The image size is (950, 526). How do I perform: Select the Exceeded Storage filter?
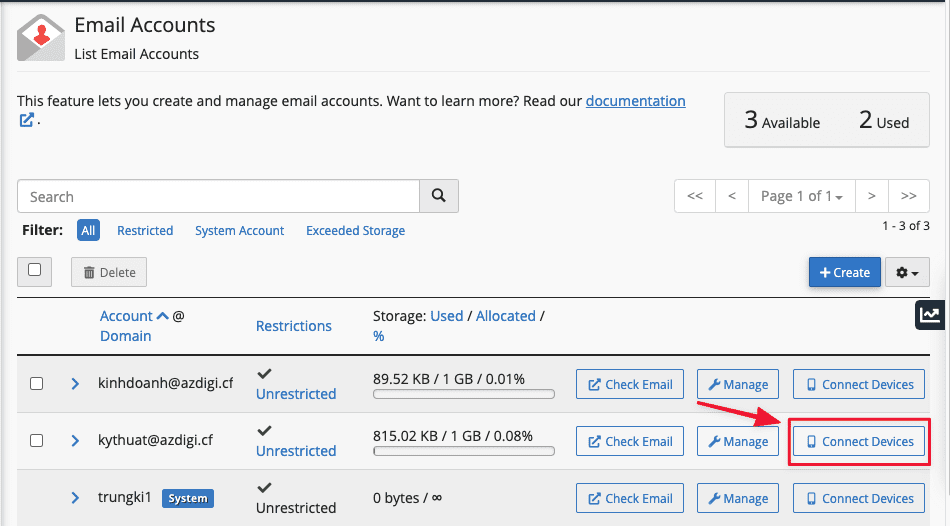point(355,231)
